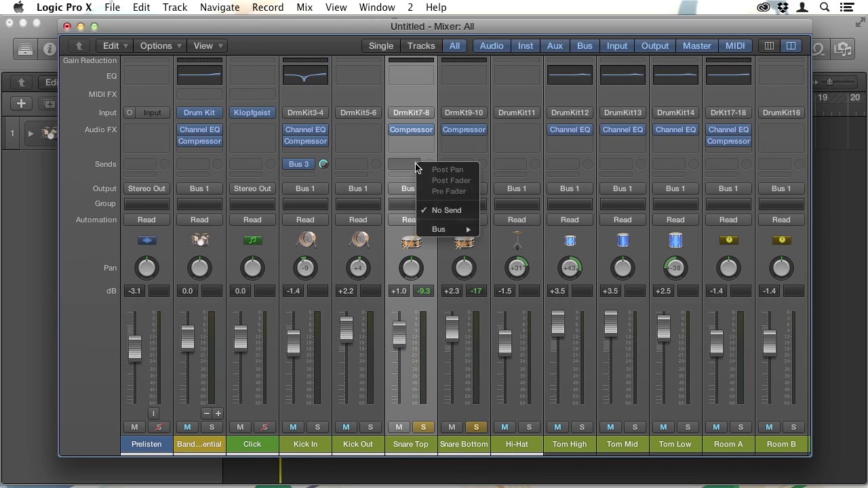The width and height of the screenshot is (868, 488).
Task: Solo the Room B channel
Action: pyautogui.click(x=793, y=427)
